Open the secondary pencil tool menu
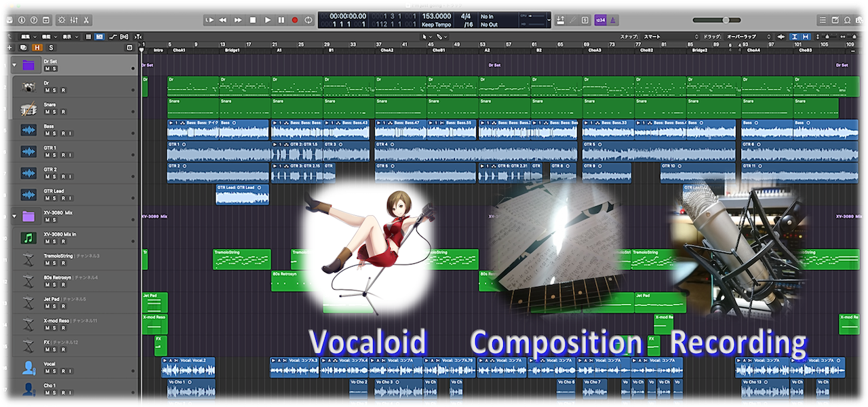The width and height of the screenshot is (868, 407). (441, 37)
